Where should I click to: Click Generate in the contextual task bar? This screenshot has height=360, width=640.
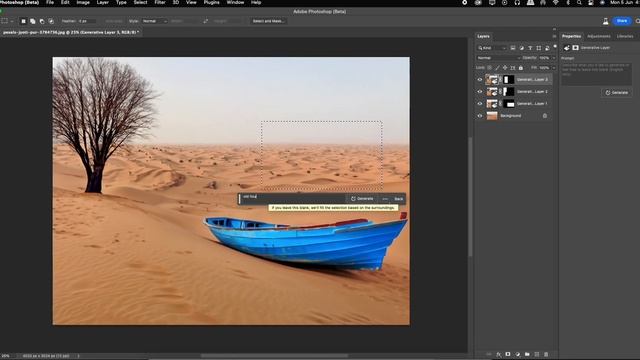[362, 199]
